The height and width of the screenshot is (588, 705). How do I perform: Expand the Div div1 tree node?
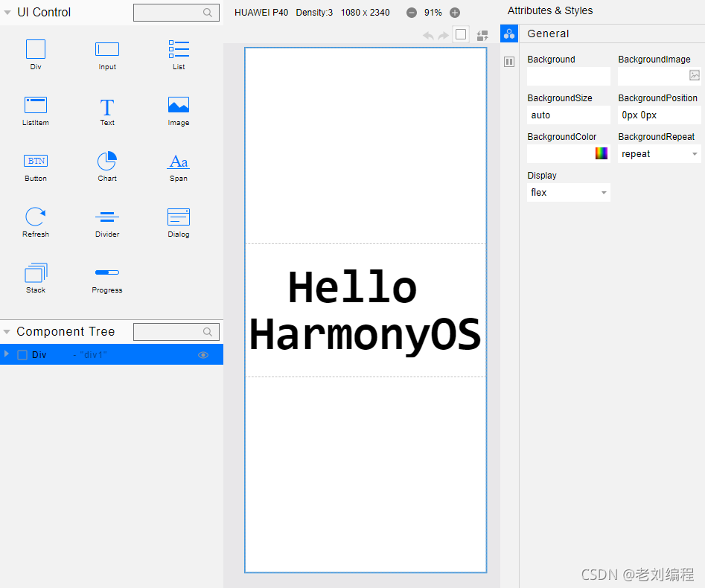coord(6,354)
